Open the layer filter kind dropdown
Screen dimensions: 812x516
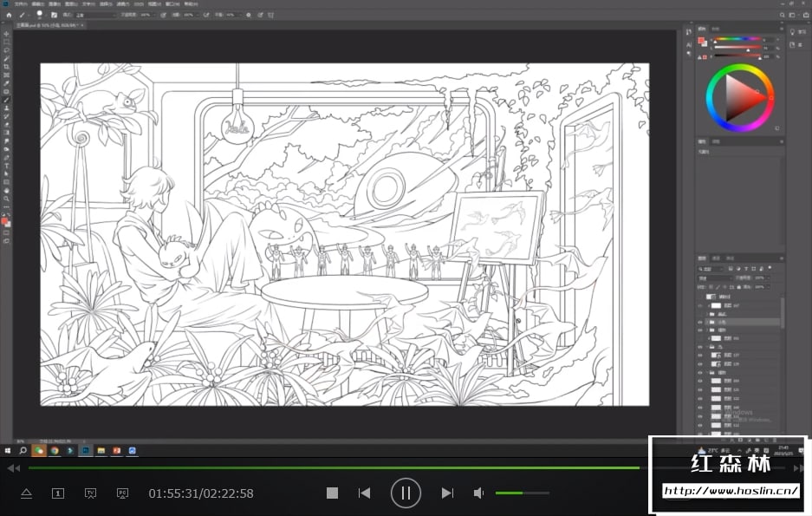pyautogui.click(x=711, y=269)
